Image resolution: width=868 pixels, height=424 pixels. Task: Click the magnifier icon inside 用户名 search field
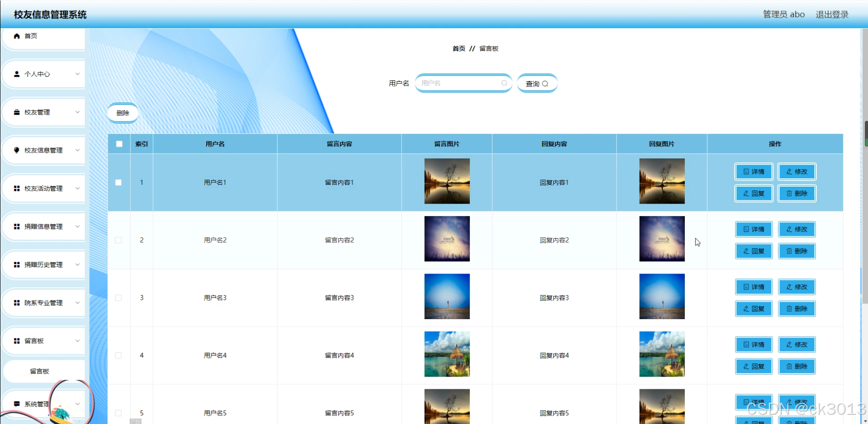[504, 83]
